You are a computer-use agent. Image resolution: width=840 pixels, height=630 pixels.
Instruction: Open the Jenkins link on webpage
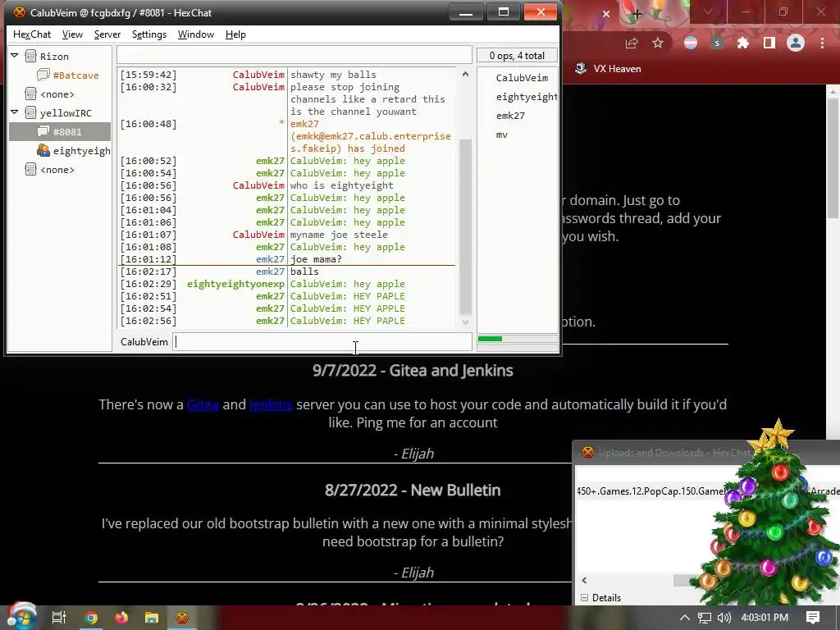click(271, 404)
